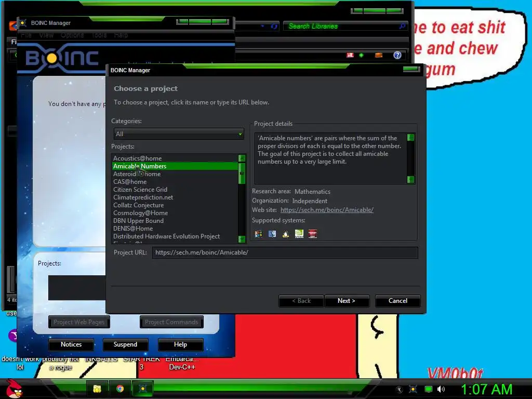The height and width of the screenshot is (399, 532).
Task: Open the Categories dropdown showing All
Action: tap(179, 134)
